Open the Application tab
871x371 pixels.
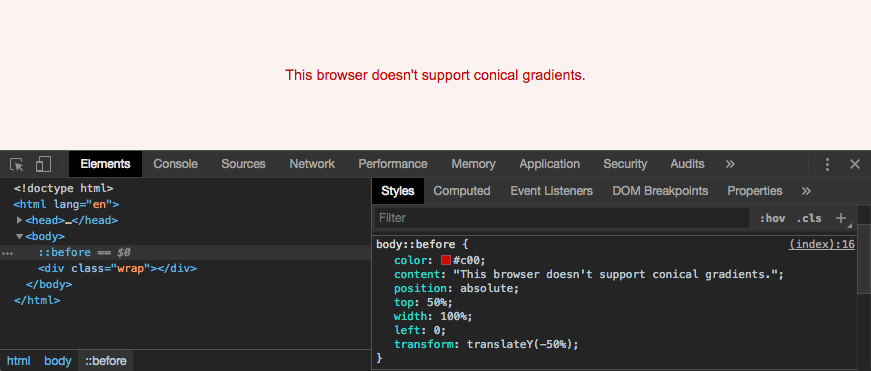pyautogui.click(x=549, y=164)
